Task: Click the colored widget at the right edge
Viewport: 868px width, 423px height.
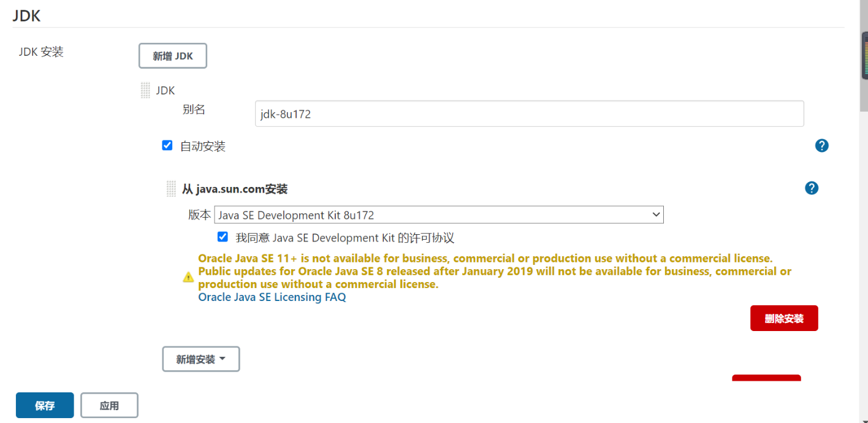Action: [866, 54]
